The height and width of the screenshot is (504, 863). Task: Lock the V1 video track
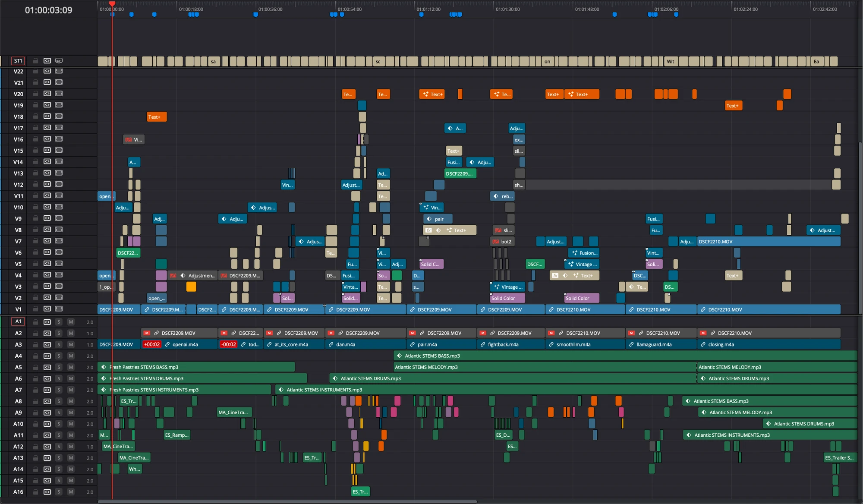coord(35,309)
